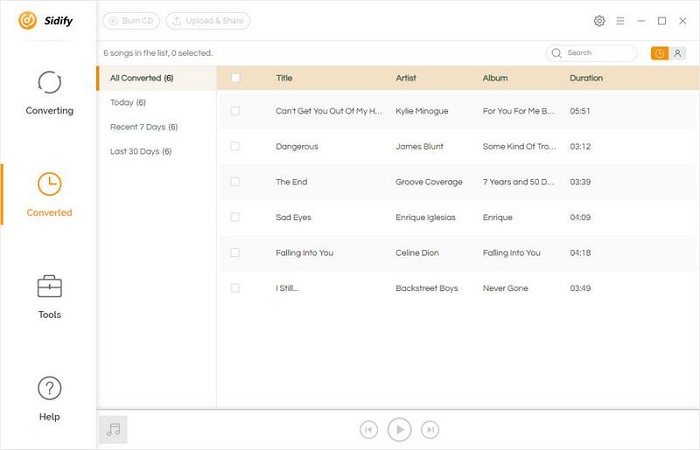
Task: Click artist Groove Coverage
Action: click(x=429, y=182)
